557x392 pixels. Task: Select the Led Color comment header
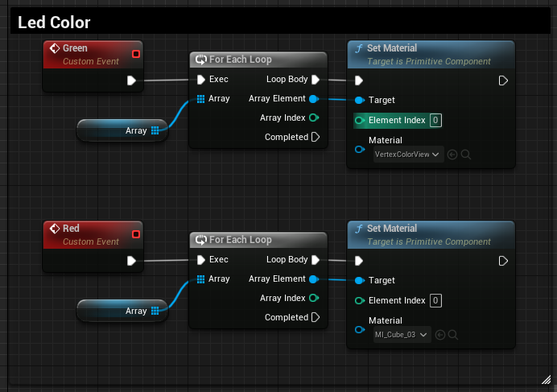pyautogui.click(x=54, y=23)
